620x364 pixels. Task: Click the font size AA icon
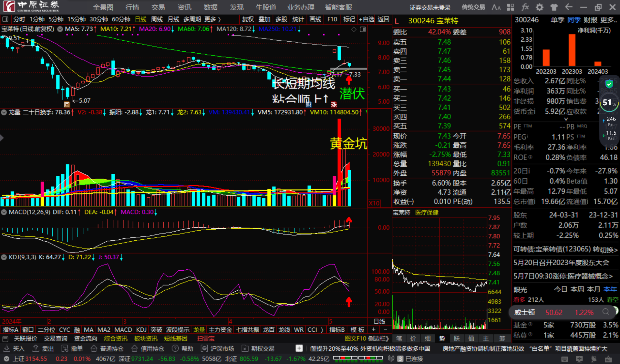tap(496, 7)
